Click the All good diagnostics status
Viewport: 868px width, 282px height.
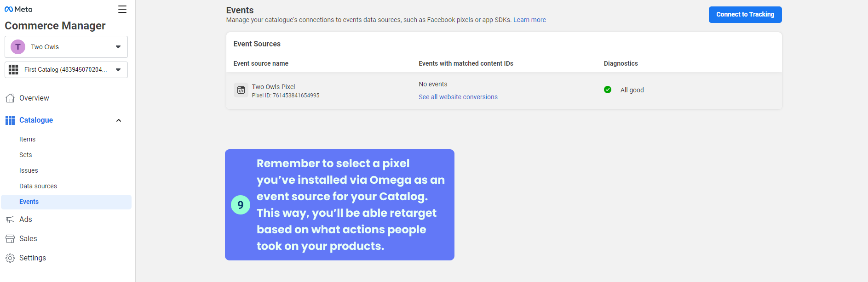click(632, 90)
